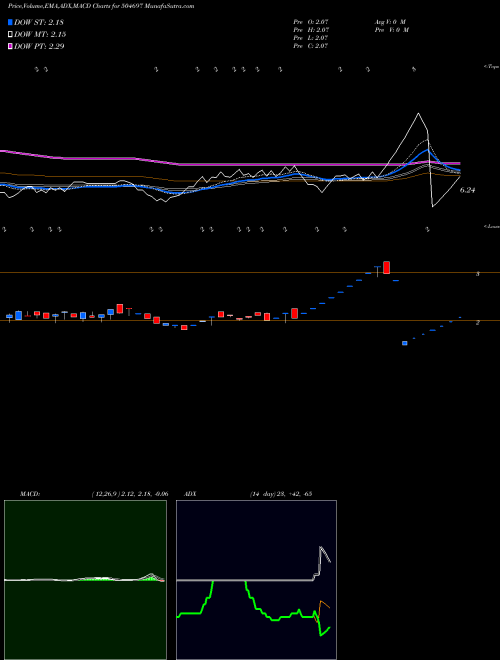Open the green MACD indicator chart panel
Image resolution: width=500 pixels, height=660 pixels.
[x=85, y=580]
